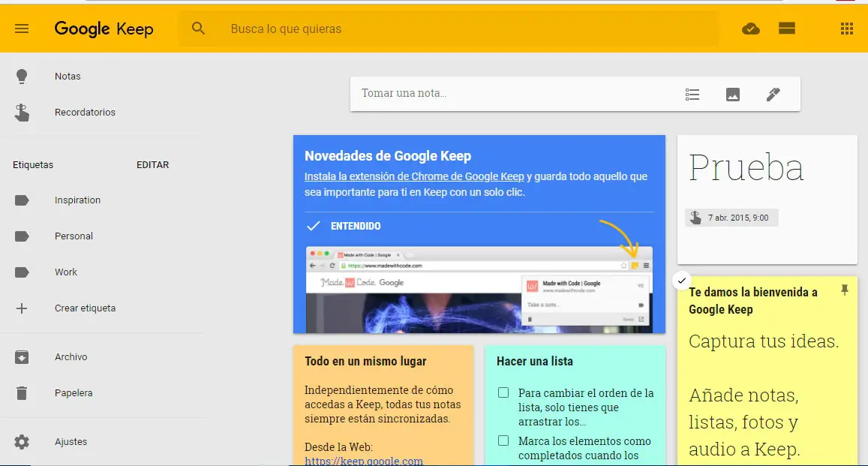Click the 7 abr. 2015, 9:00 reminder chip
868x466 pixels.
[x=731, y=218]
